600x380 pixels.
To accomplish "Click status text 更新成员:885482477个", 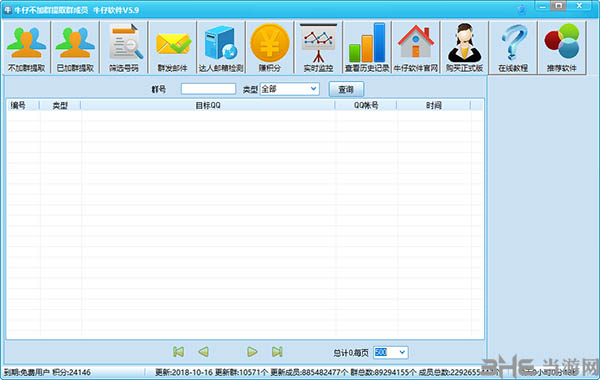I will point(309,372).
